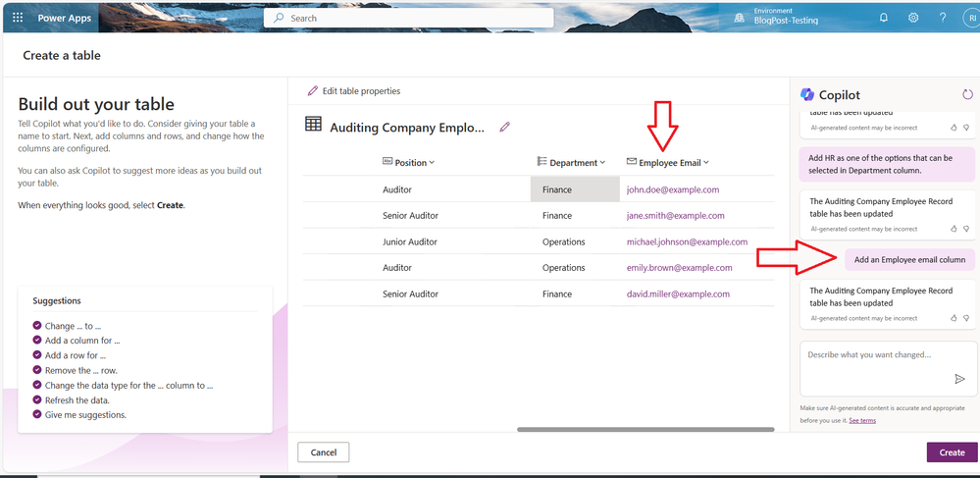Viewport: 980px width, 478px height.
Task: Click the Search box in header
Action: coord(409,18)
